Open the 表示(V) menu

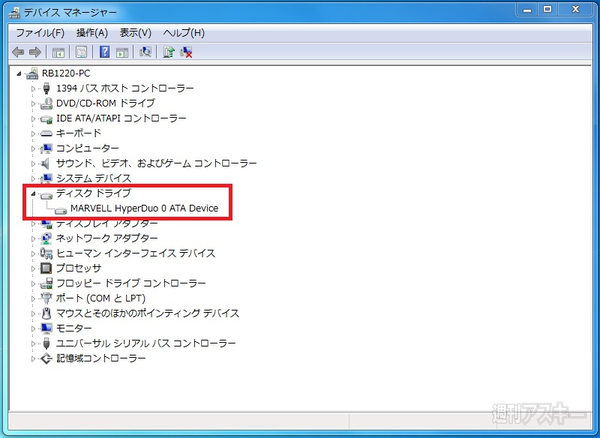tap(135, 33)
